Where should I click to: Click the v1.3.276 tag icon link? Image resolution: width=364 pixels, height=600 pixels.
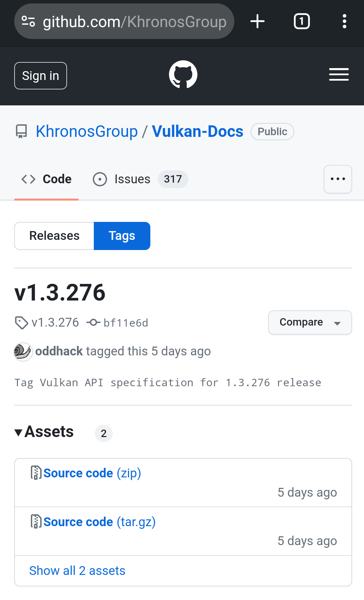47,323
